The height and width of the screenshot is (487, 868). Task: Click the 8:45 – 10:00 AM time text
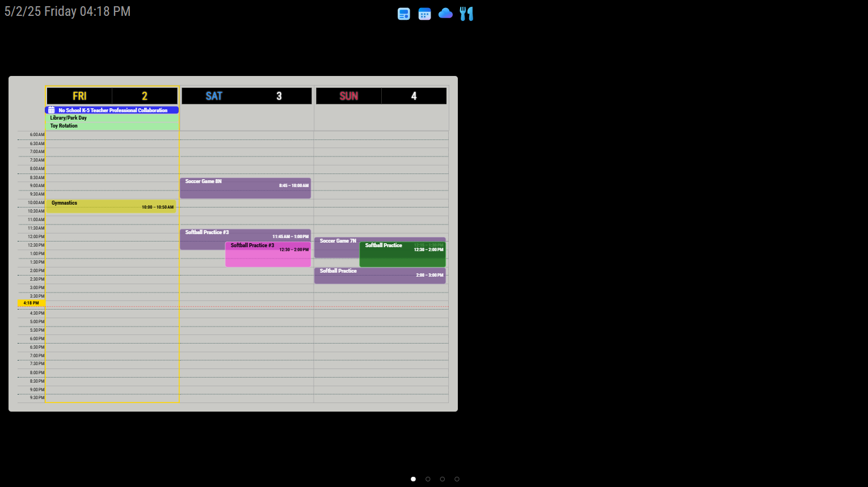[x=294, y=186]
